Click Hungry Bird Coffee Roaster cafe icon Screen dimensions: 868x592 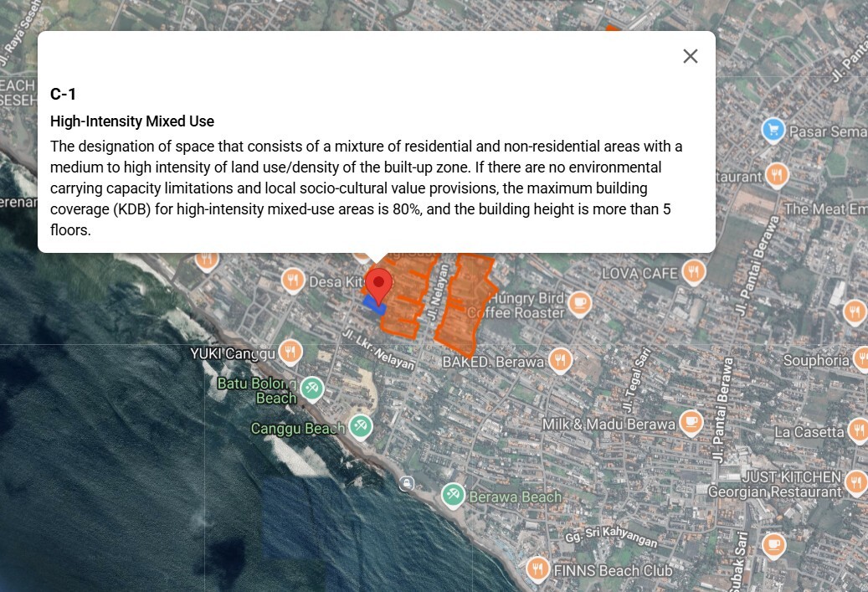click(x=579, y=302)
